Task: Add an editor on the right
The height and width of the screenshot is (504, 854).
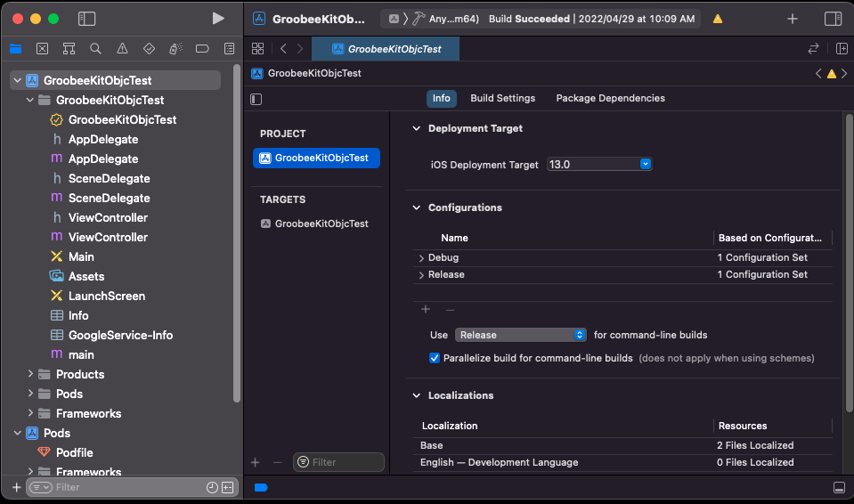Action: pos(842,48)
